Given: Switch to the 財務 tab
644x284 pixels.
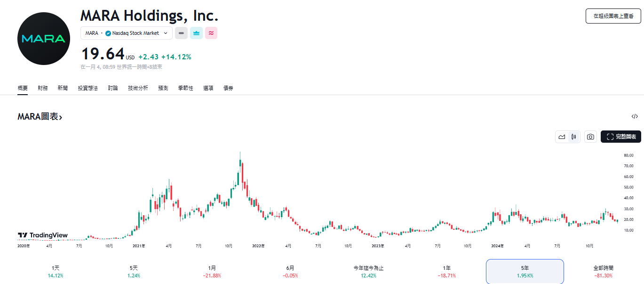Looking at the screenshot, I should click(x=43, y=88).
